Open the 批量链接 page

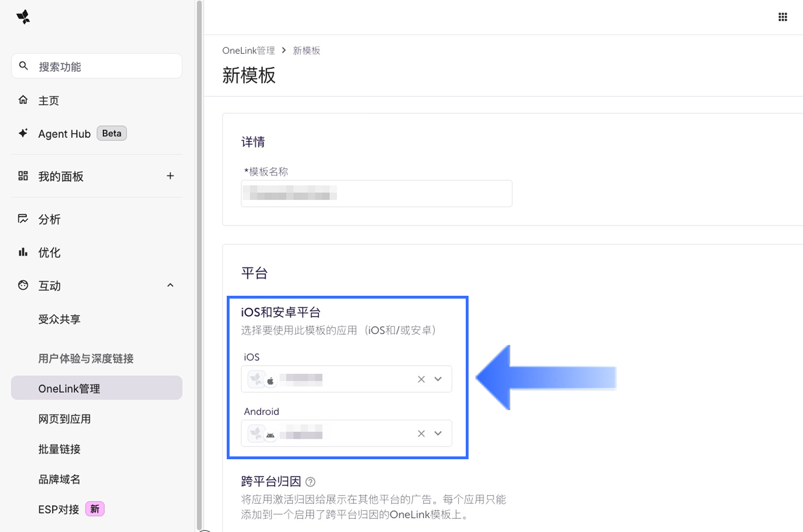[x=60, y=449]
